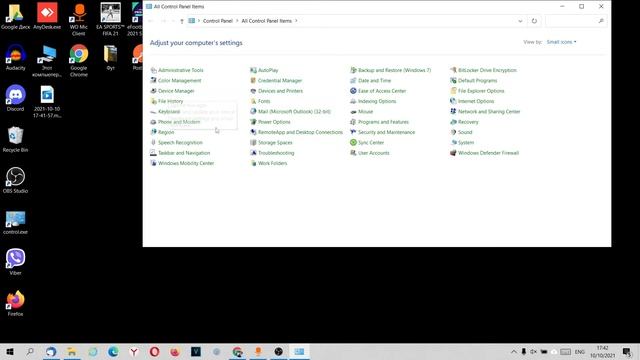
Task: Click the Device Manager icon
Action: (x=153, y=91)
